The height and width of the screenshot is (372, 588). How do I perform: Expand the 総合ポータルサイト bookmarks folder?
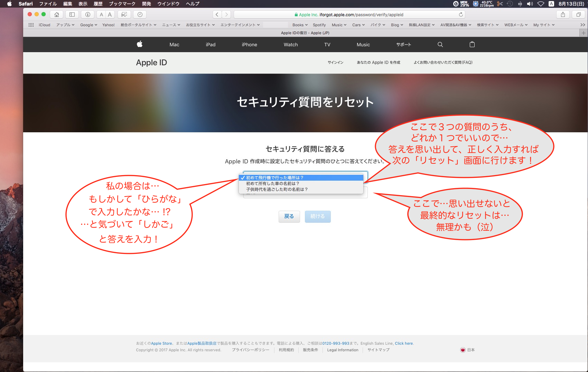139,25
